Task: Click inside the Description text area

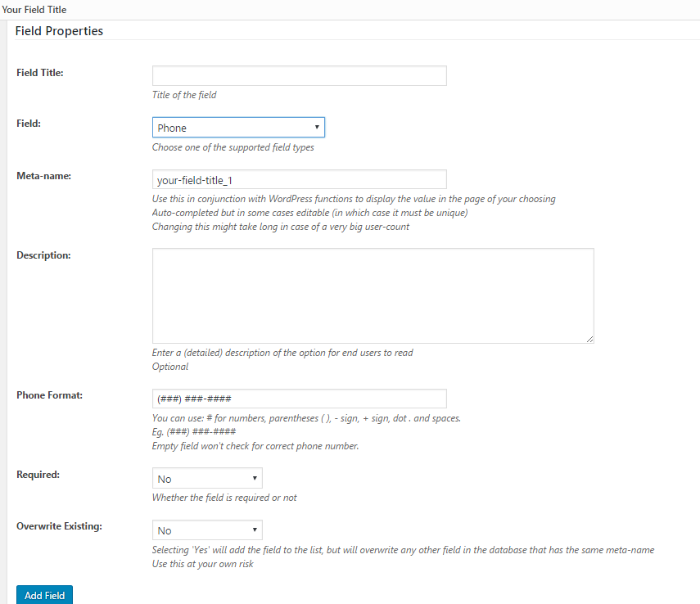Action: pos(373,296)
